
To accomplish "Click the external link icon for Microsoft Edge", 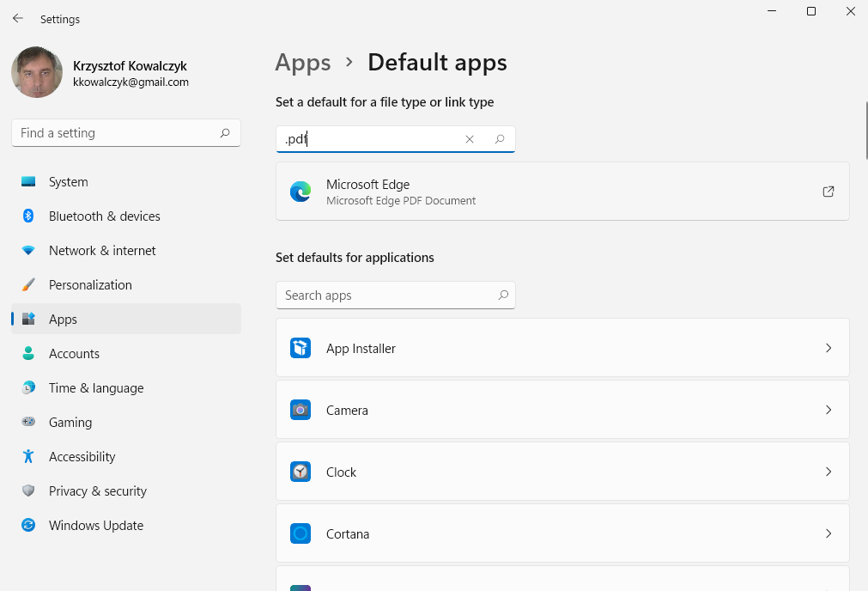I will (829, 192).
